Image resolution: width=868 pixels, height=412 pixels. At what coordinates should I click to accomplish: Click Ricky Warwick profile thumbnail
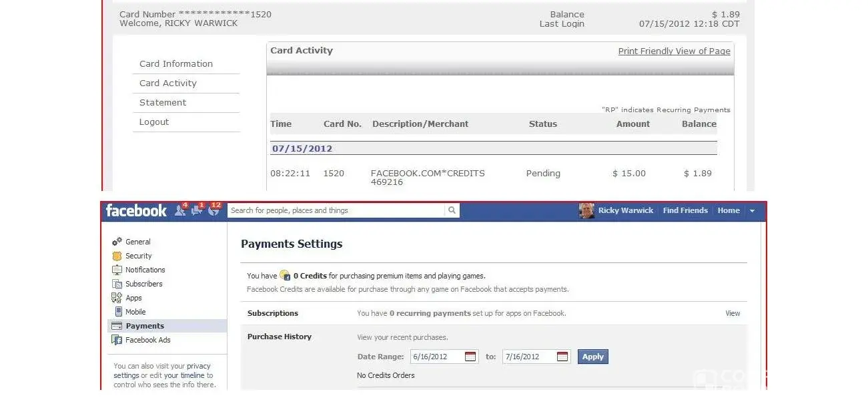click(x=586, y=210)
